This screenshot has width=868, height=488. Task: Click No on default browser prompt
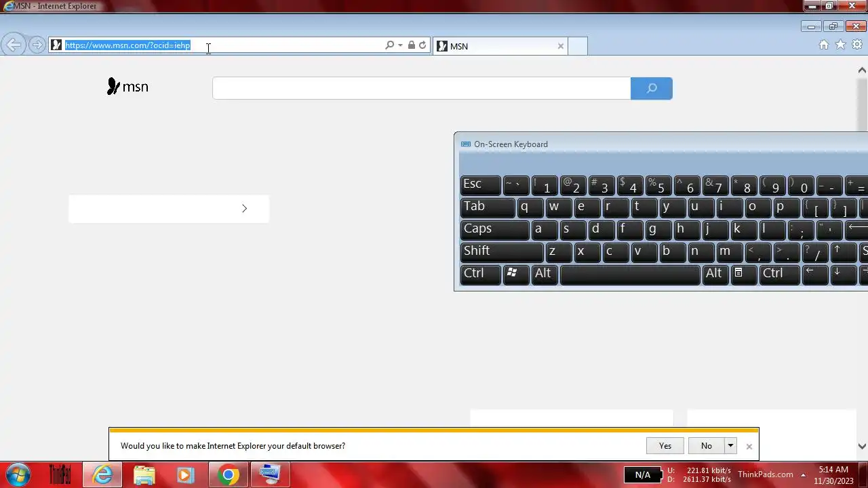[x=706, y=445]
